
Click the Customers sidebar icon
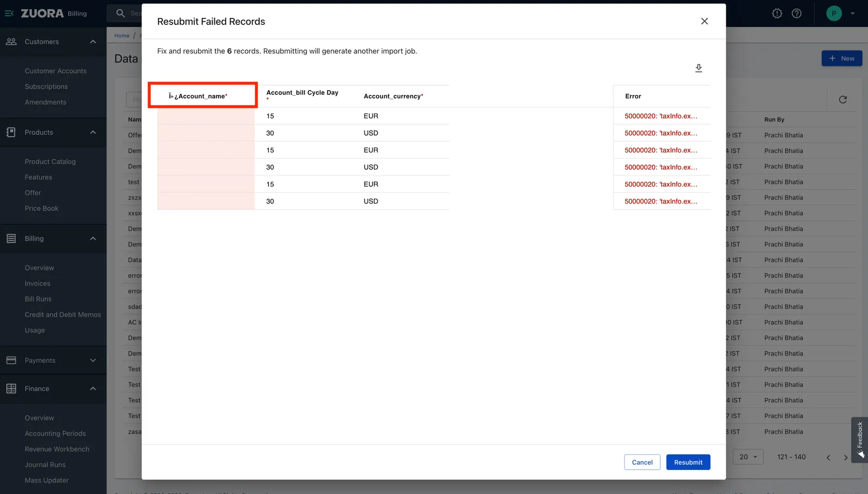pyautogui.click(x=11, y=42)
